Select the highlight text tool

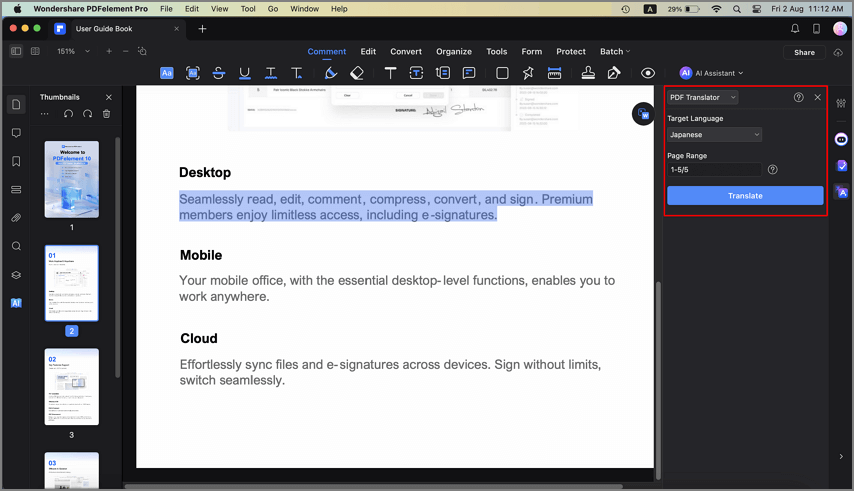167,73
